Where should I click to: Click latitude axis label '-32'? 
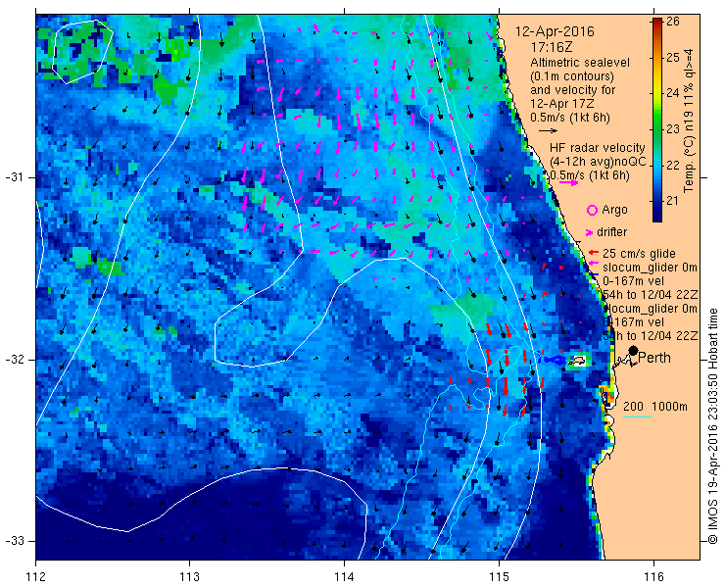click(14, 360)
